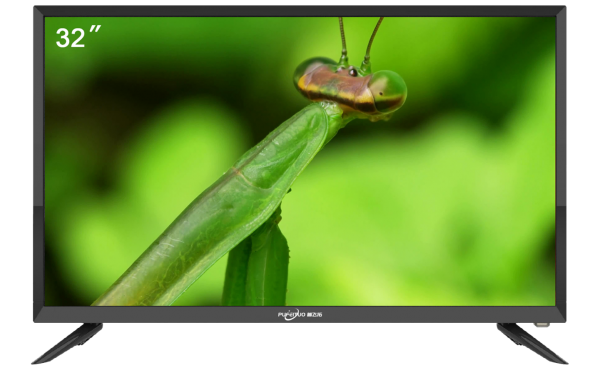Screen dimensions: 600x368
Task: Click the left TV stand foot
Action: point(68,343)
